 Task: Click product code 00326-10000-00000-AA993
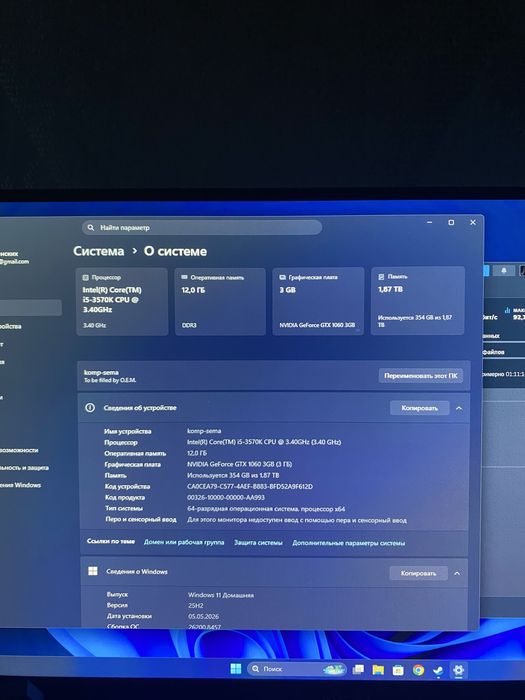pos(226,497)
